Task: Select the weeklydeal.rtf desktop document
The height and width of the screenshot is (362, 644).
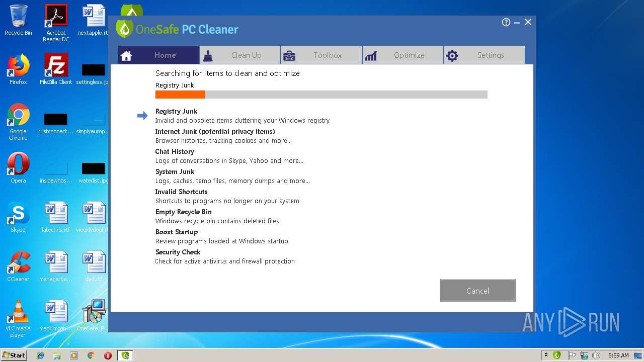Action: click(93, 217)
